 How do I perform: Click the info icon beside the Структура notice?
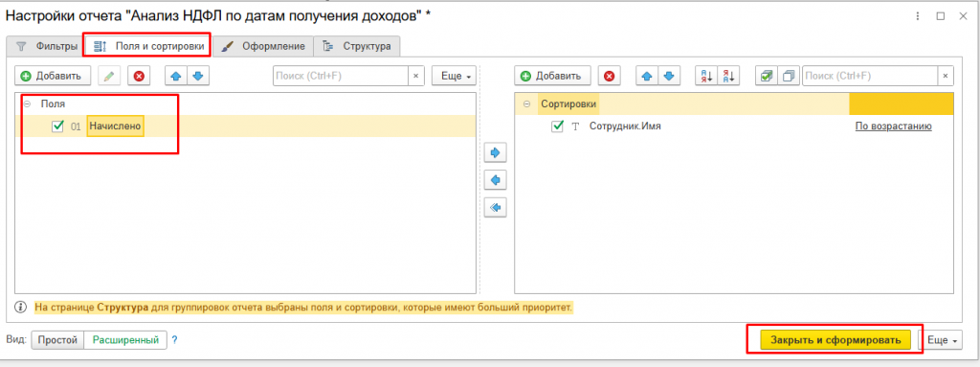coord(21,308)
